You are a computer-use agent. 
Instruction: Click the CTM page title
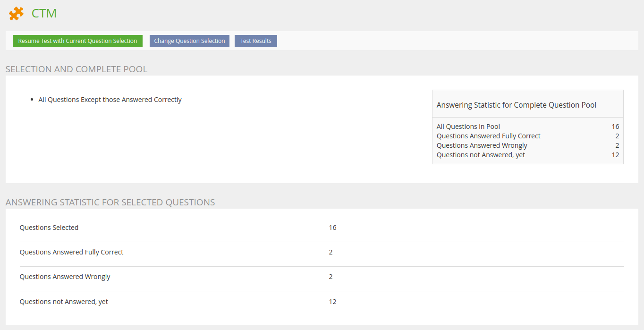click(x=44, y=14)
